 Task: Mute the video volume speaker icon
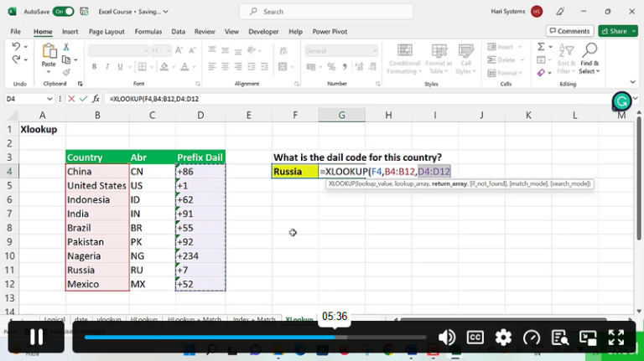[446, 338]
